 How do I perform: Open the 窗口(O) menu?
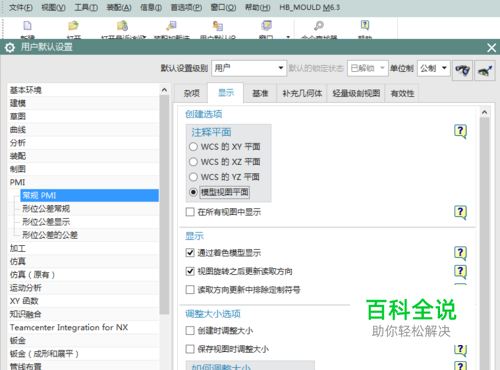pos(223,7)
